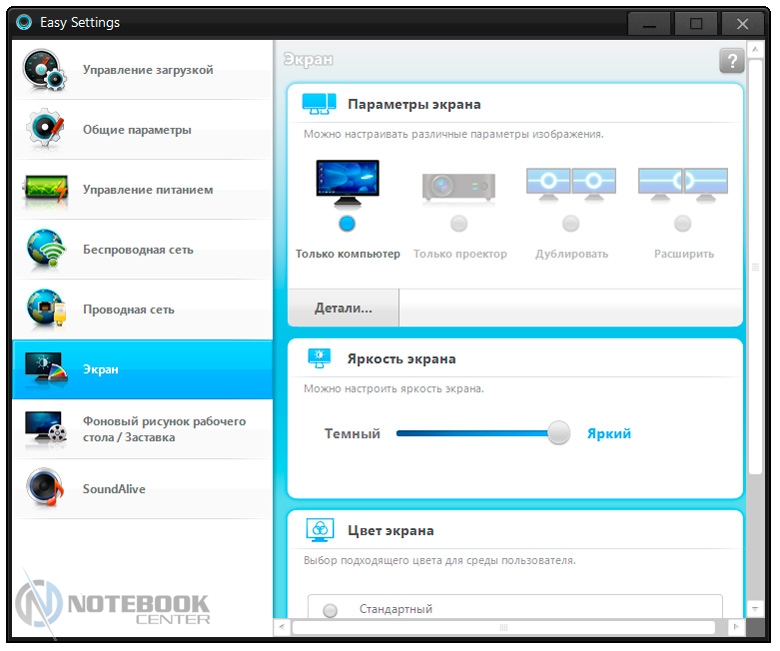Click the Проводная сеть globe icon
The width and height of the screenshot is (780, 651).
pos(46,310)
